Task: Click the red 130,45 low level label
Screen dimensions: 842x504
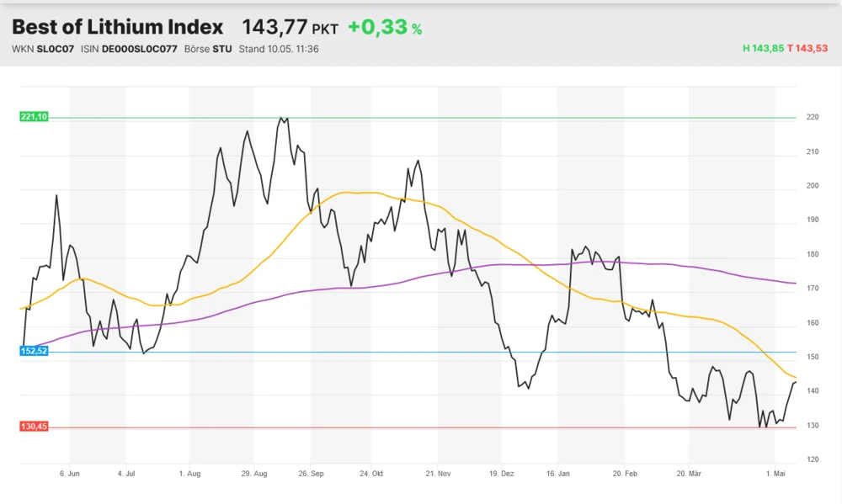Action: (34, 427)
